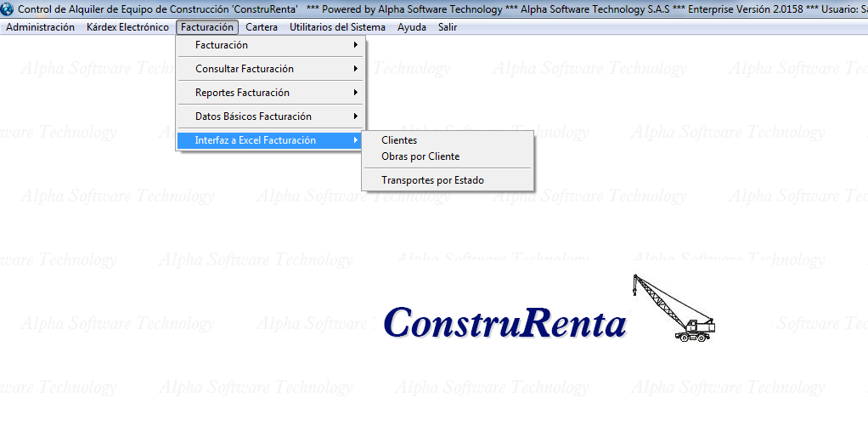Switch to the Cartera menu
Screen dimensions: 868x426
point(262,27)
